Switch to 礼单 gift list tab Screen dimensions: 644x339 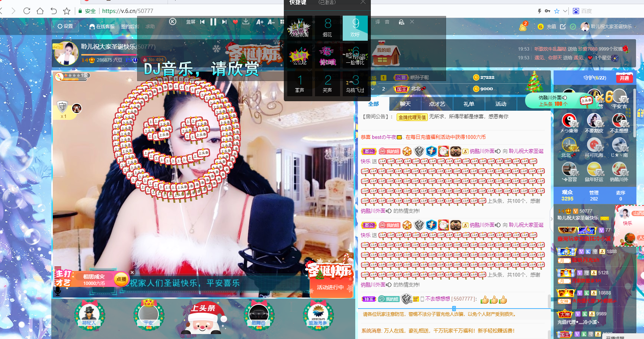click(469, 104)
